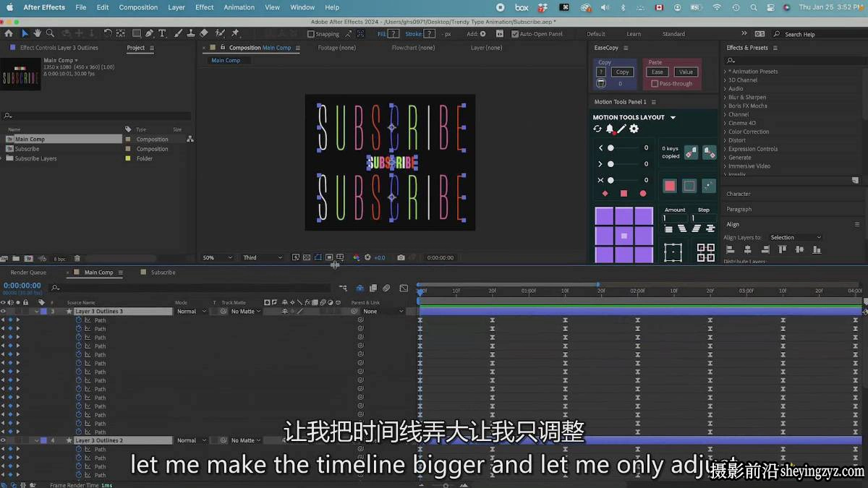Open the 50% magnification dropdown
Image resolution: width=868 pixels, height=488 pixels.
click(217, 257)
